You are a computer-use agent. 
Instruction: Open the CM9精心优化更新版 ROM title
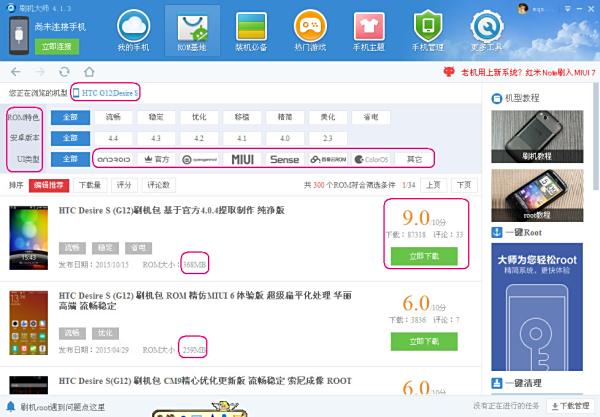tap(205, 381)
